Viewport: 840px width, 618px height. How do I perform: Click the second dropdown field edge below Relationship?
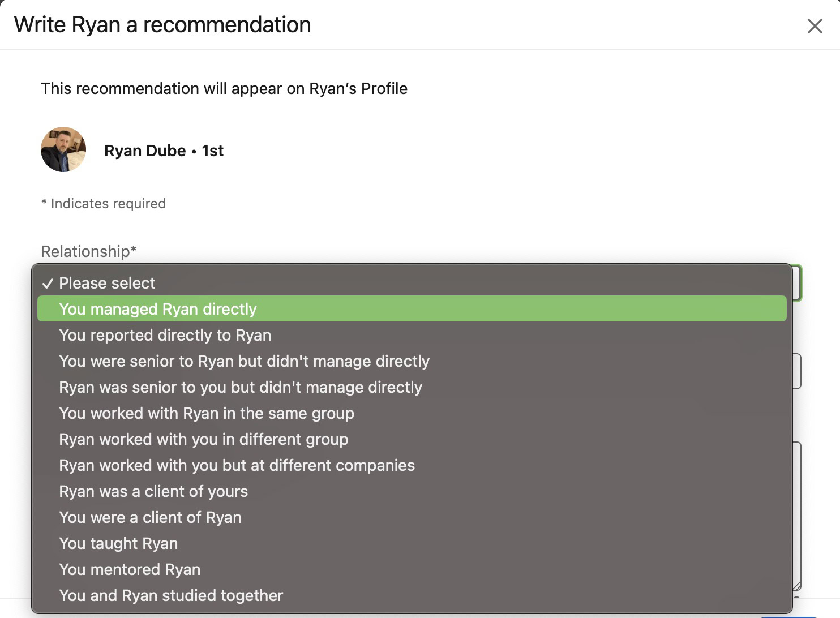[x=797, y=371]
